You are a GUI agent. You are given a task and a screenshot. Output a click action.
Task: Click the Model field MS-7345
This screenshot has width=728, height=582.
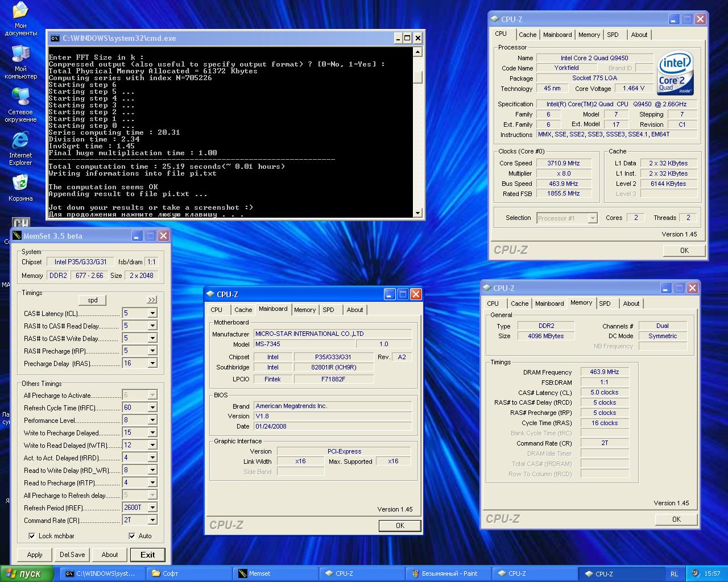click(305, 344)
